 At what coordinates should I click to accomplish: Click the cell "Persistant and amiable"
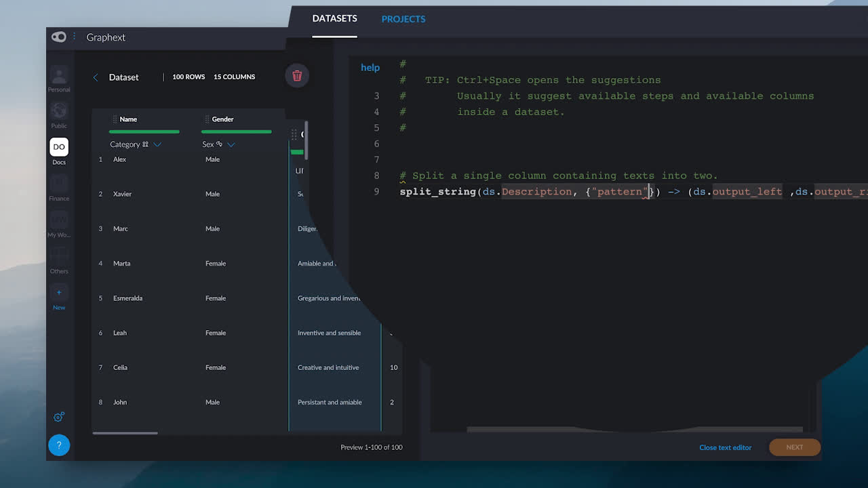pyautogui.click(x=330, y=402)
